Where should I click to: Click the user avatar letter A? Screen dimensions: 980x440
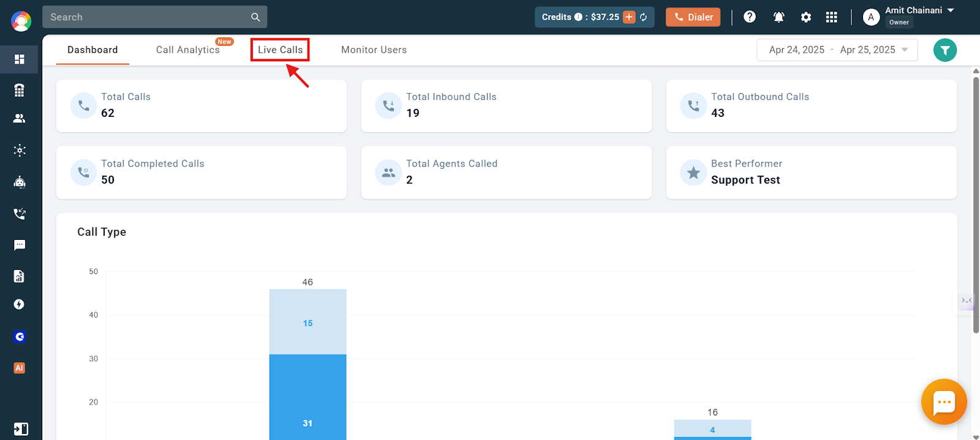click(x=871, y=17)
